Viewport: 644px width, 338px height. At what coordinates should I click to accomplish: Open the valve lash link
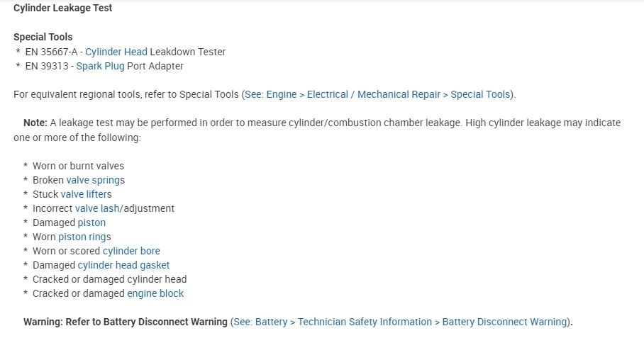point(97,208)
